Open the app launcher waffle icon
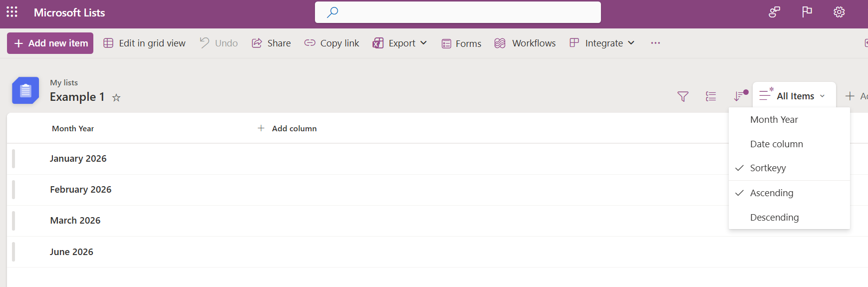Screen dimensions: 868x287 click(x=12, y=12)
